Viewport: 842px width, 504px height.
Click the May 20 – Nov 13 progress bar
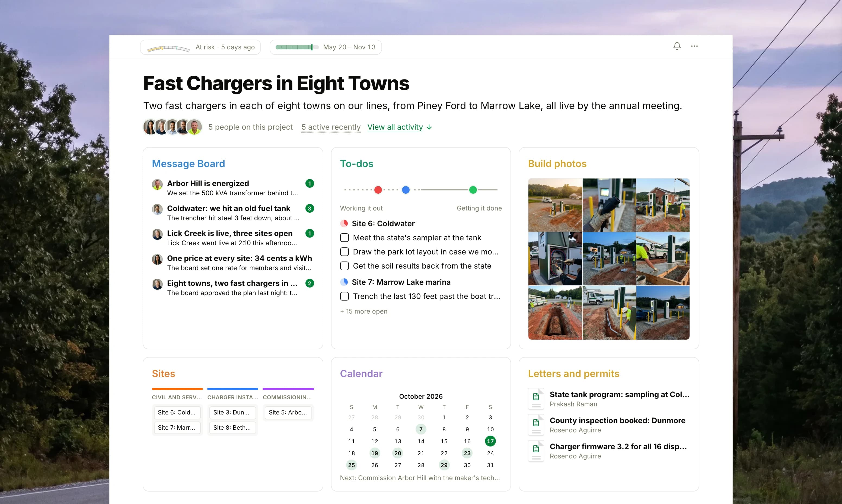tap(297, 47)
